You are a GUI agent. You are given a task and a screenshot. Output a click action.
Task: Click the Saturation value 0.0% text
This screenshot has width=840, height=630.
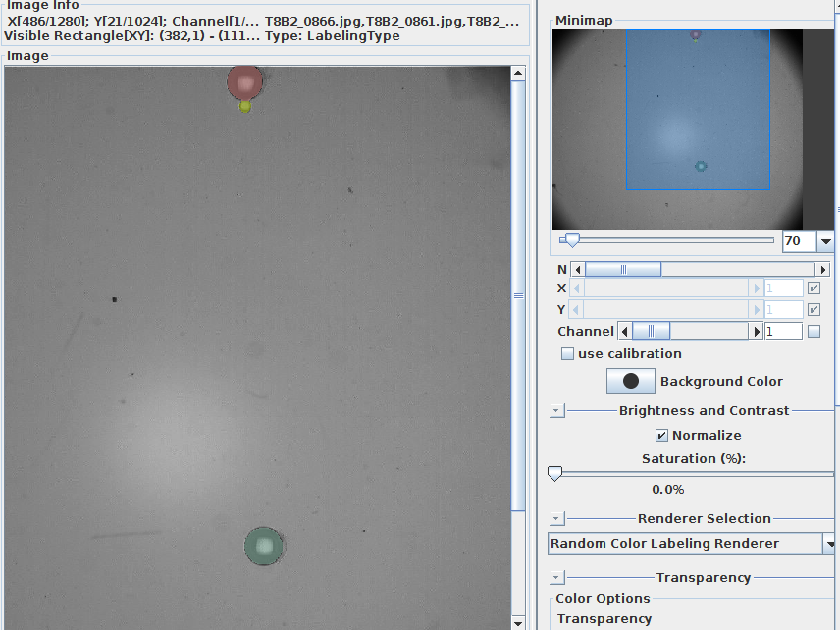[668, 489]
